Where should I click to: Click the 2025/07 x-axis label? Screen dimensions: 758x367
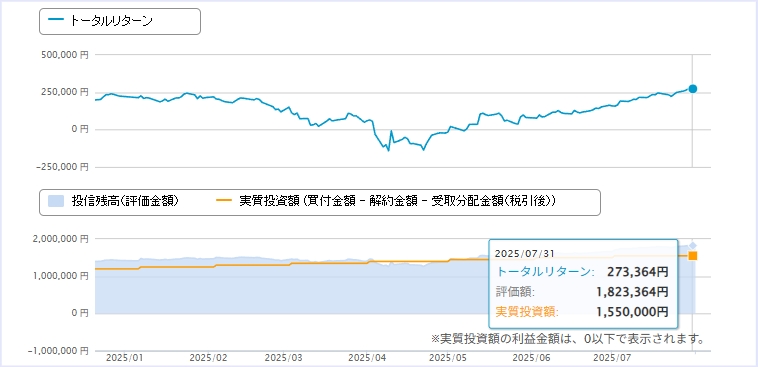(x=612, y=358)
